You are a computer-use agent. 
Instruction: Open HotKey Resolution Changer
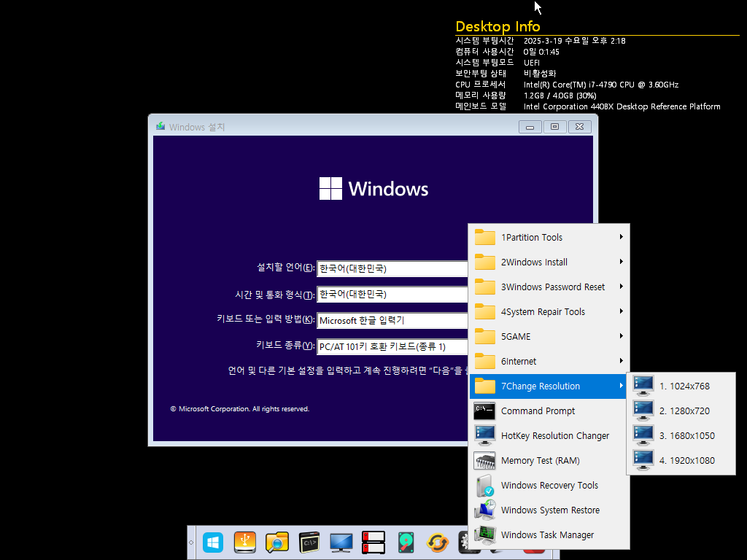[x=550, y=435]
